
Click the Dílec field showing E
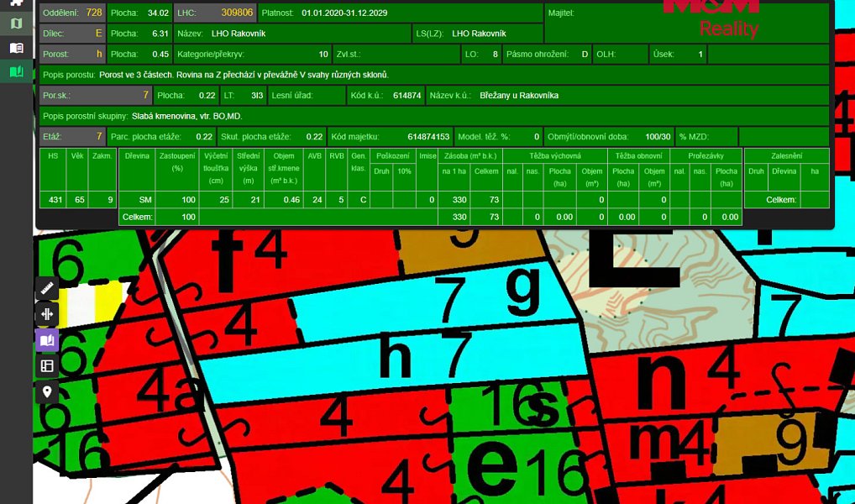pyautogui.click(x=72, y=34)
